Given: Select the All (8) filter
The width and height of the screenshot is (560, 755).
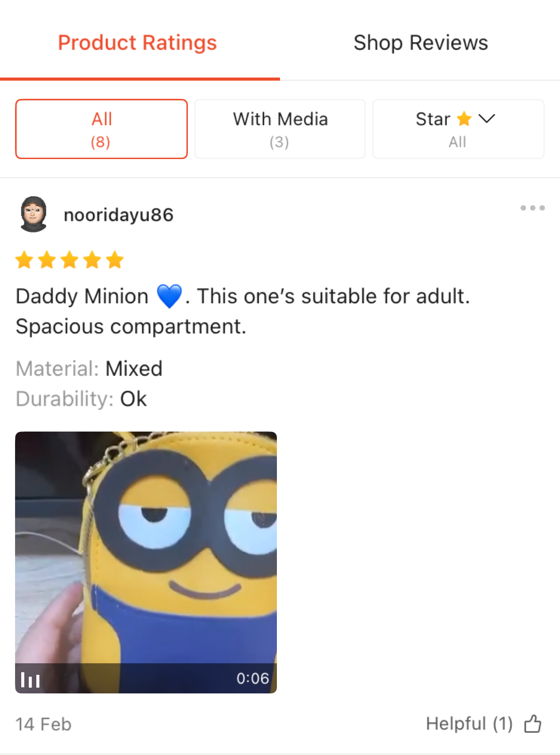Looking at the screenshot, I should [101, 129].
